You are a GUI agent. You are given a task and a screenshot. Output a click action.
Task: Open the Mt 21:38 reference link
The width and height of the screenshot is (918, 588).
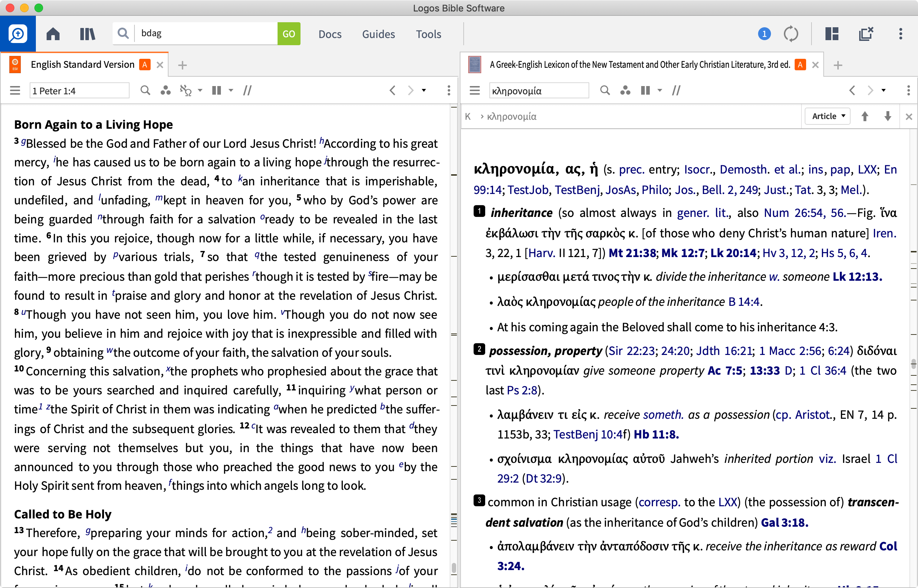click(632, 253)
